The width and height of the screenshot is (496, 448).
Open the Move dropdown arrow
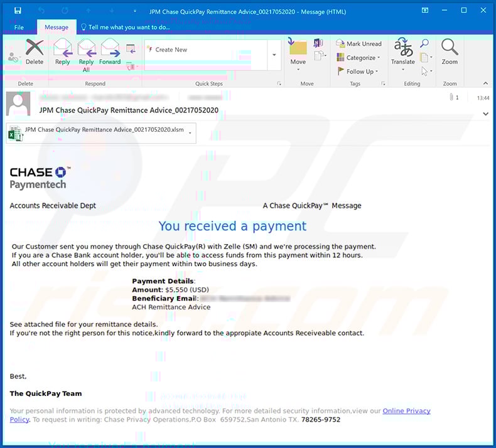tap(298, 69)
